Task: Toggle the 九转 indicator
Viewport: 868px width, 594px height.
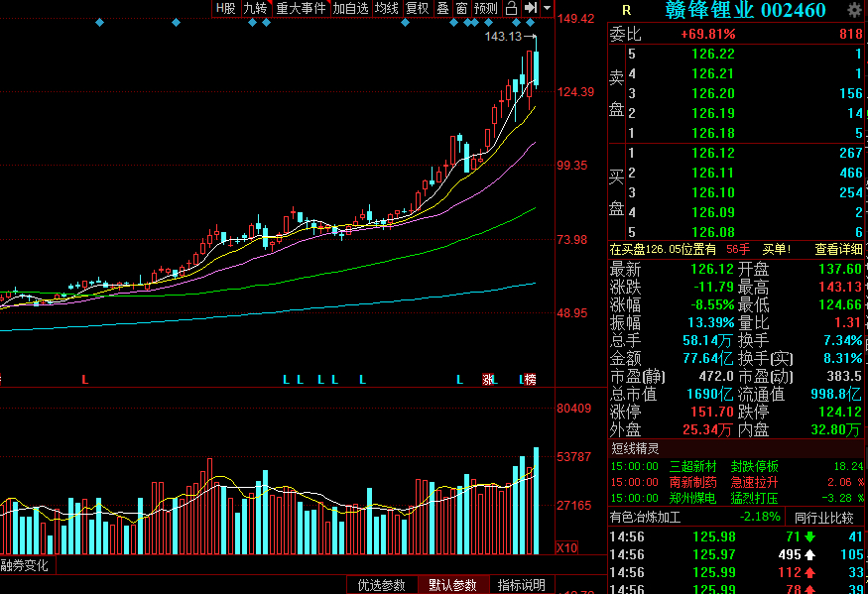Action: [255, 8]
